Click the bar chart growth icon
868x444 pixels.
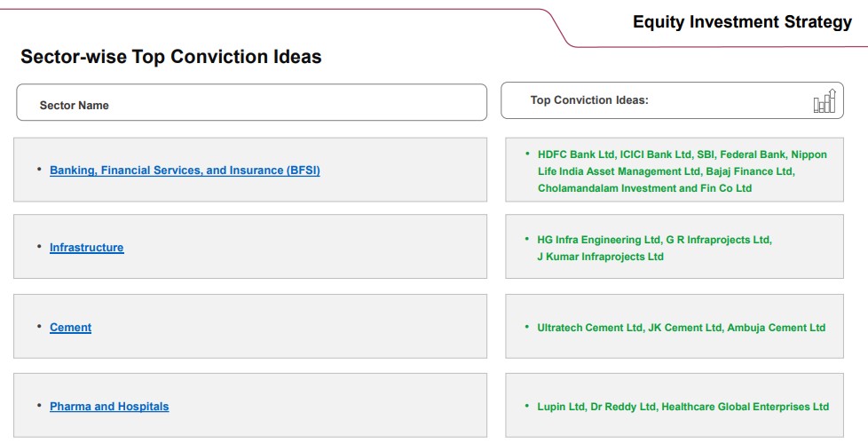[825, 101]
